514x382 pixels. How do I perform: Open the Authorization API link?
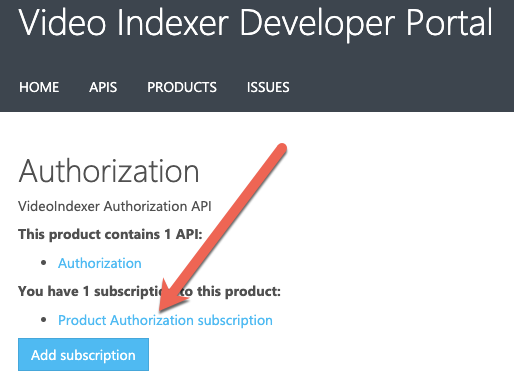pos(100,263)
